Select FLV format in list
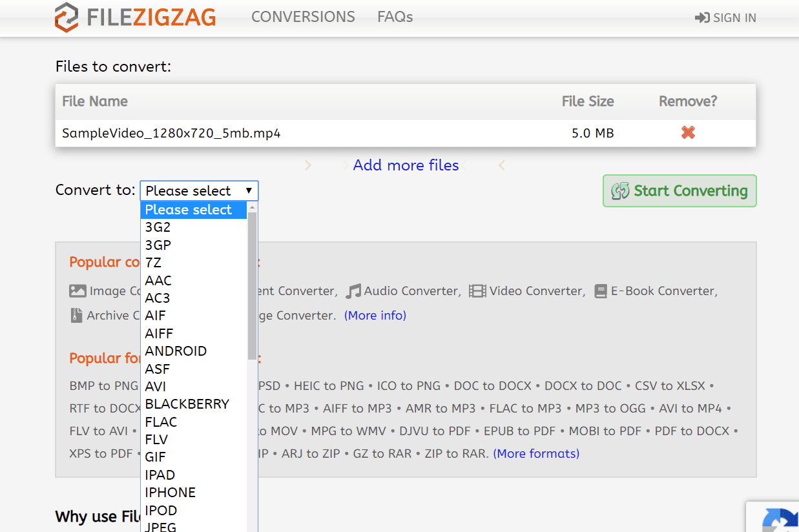This screenshot has height=532, width=799. pyautogui.click(x=194, y=440)
